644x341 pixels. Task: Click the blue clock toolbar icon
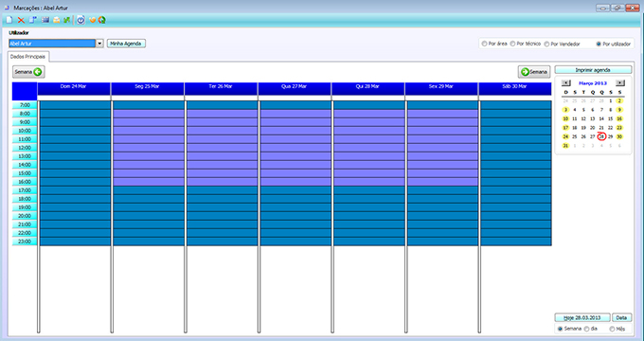80,20
